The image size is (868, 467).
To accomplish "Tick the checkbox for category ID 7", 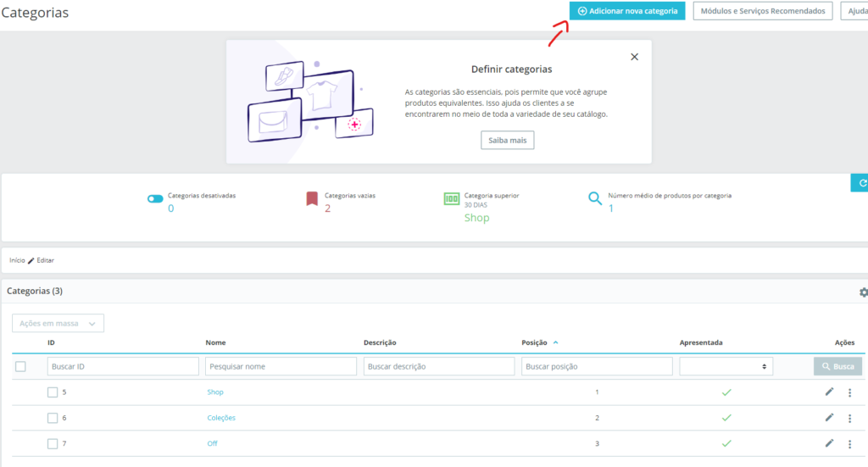I will coord(53,444).
